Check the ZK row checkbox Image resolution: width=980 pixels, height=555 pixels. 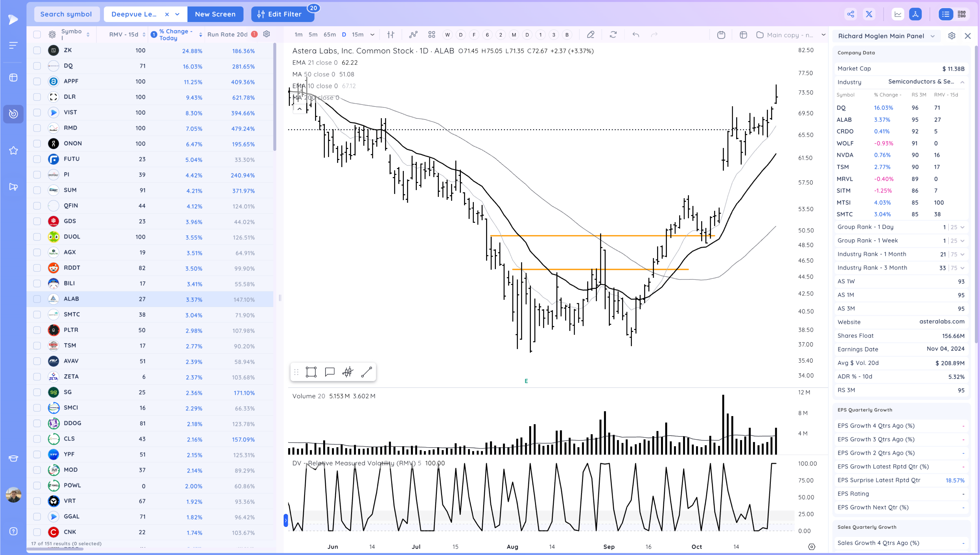37,50
